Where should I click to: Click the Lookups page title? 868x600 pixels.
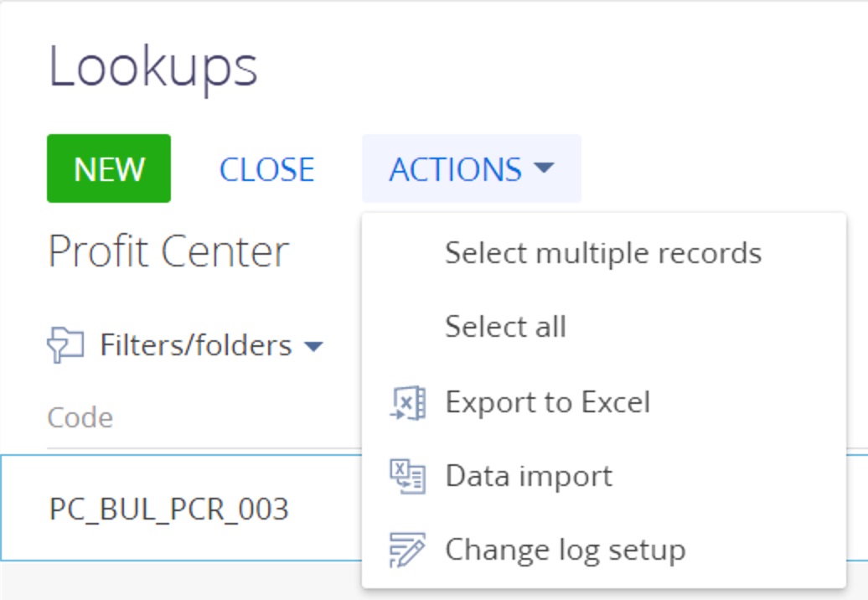(x=153, y=68)
